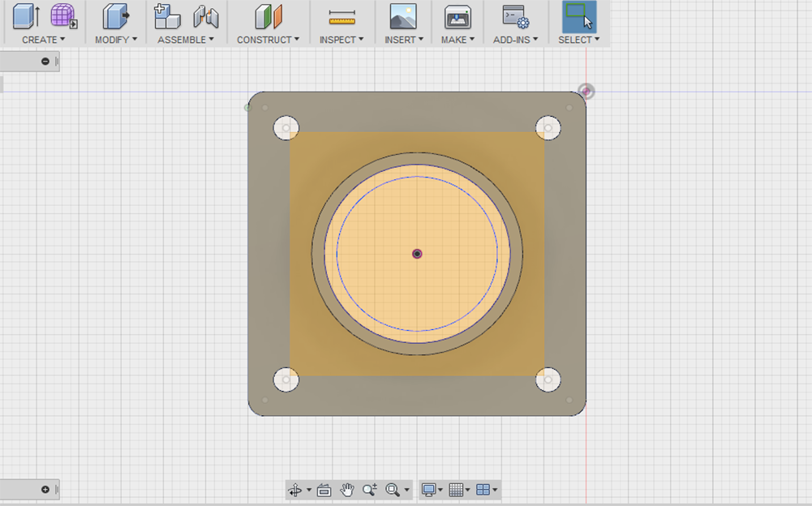Expand the Grid and Snaps dropdown arrow
Image resolution: width=812 pixels, height=506 pixels.
click(x=467, y=490)
